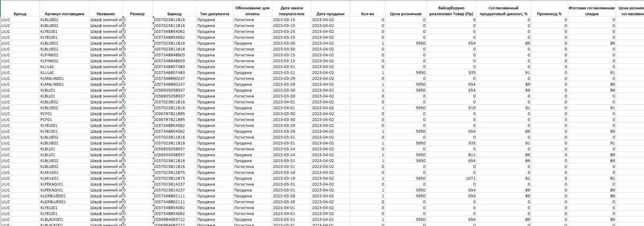Select the cell containing 811

pyautogui.click(x=451, y=156)
